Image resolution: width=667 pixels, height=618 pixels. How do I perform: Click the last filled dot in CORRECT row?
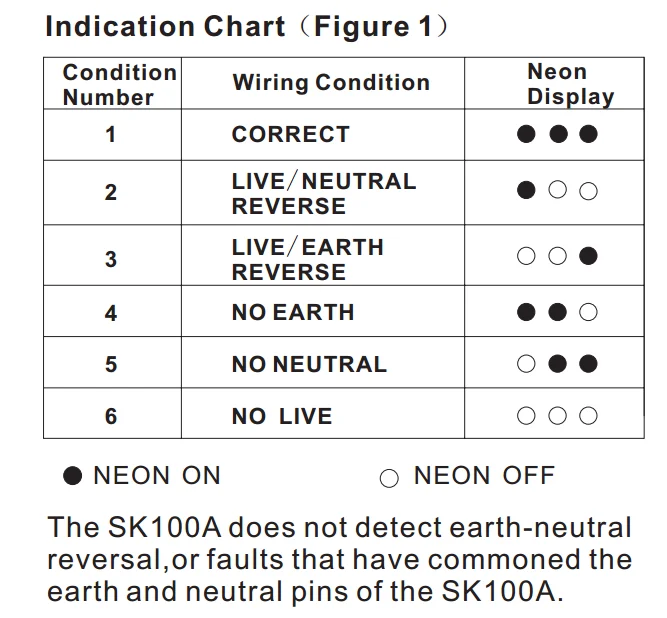(x=588, y=135)
